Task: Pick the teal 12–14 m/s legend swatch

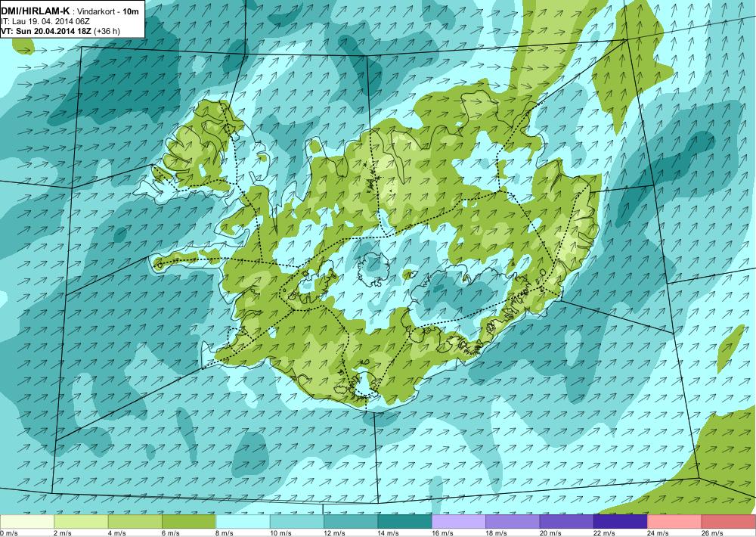Action: pos(351,522)
